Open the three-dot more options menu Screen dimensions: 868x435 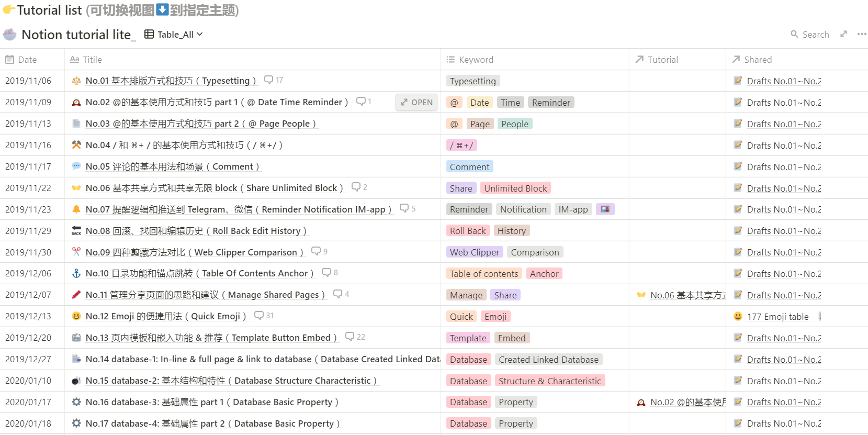click(862, 34)
